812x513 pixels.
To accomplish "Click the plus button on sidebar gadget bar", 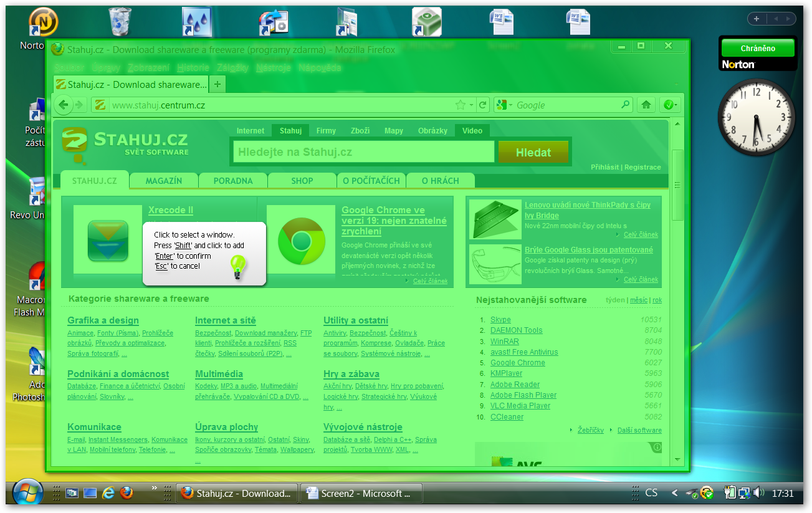I will coord(757,19).
